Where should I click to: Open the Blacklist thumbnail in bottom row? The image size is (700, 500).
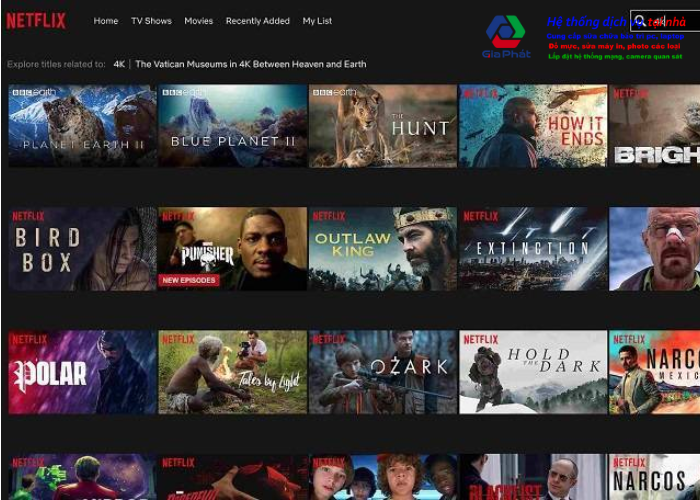533,477
